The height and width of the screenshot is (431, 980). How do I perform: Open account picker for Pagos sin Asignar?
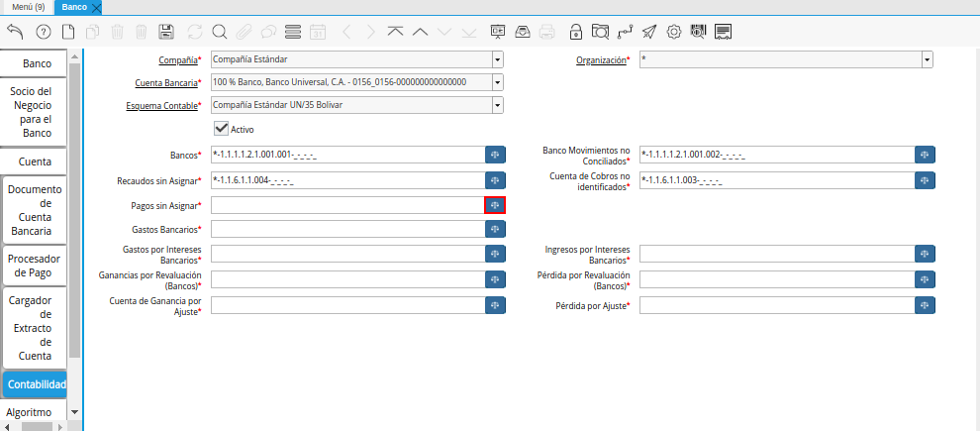pos(495,205)
